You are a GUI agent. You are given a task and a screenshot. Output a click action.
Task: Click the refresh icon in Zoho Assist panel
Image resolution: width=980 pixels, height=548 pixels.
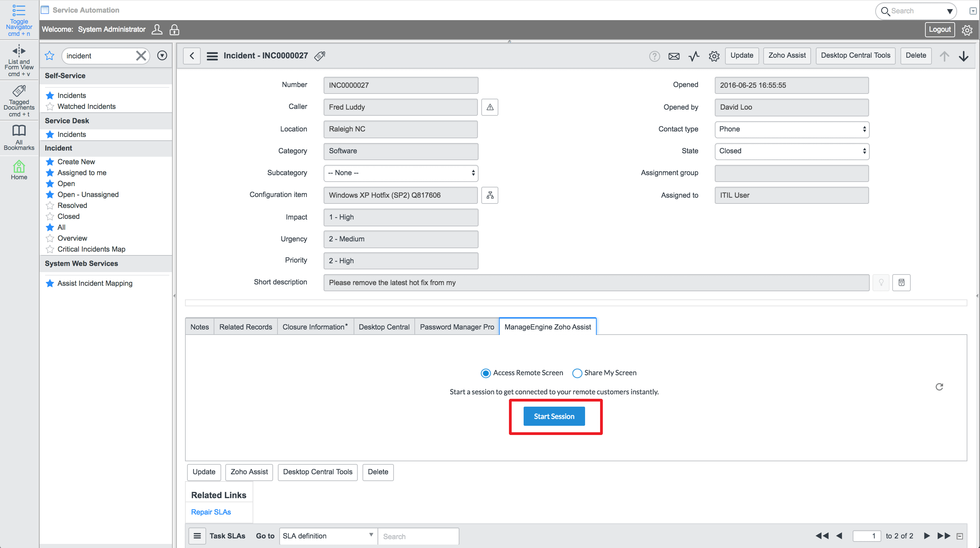(939, 387)
